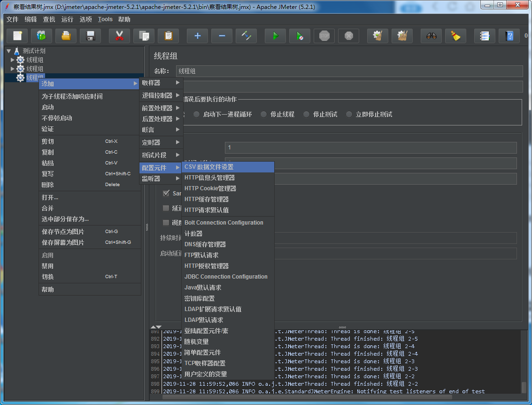Choose 为子线程添加响应时间 item
The image size is (532, 405).
coord(90,96)
